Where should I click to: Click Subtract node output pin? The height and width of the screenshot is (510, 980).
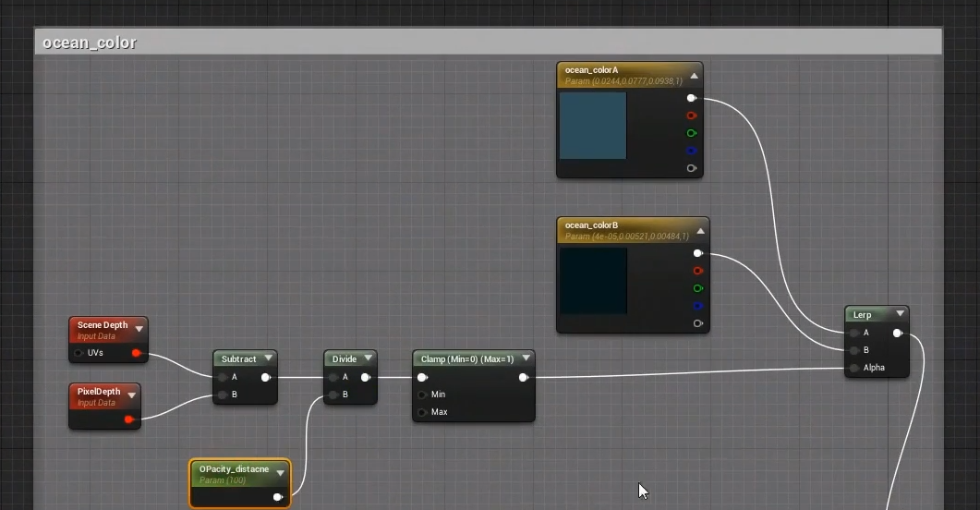266,378
